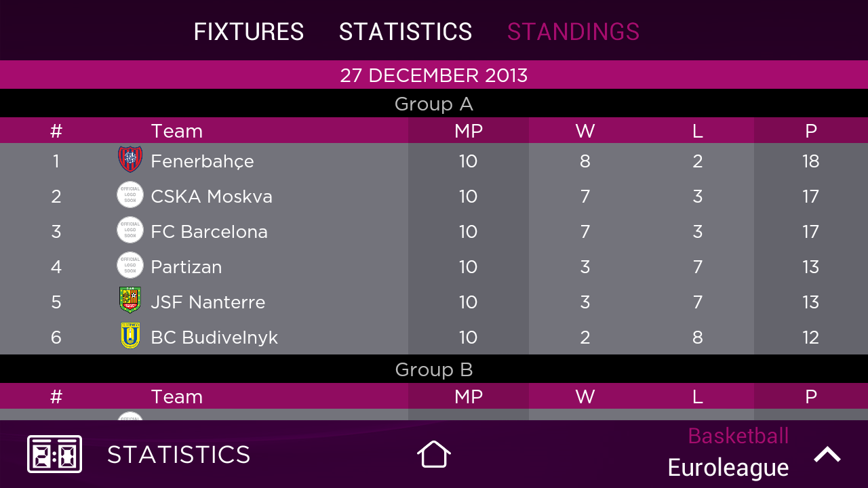Tap CSKA Moskva placeholder logo
The height and width of the screenshot is (488, 868).
pyautogui.click(x=130, y=195)
